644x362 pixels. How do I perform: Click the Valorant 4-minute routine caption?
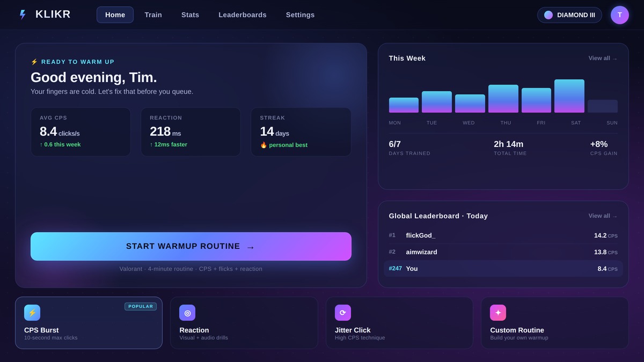coord(191,269)
